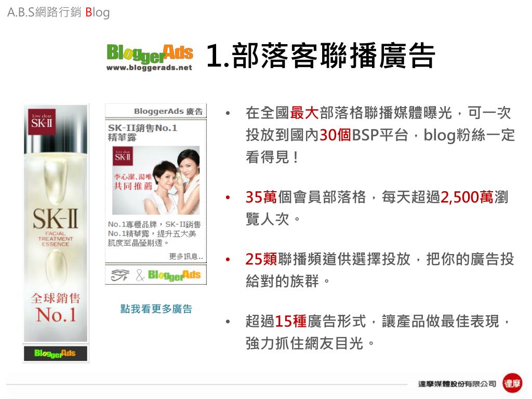This screenshot has width=532, height=399.
Task: Click the small SK-II logo in the ad photo
Action: [123, 156]
